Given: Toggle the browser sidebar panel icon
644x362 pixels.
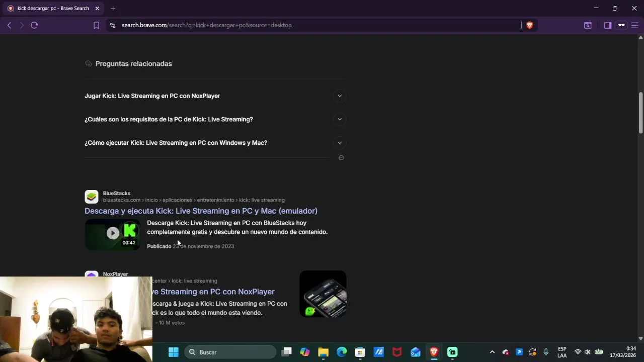Looking at the screenshot, I should click(x=608, y=25).
